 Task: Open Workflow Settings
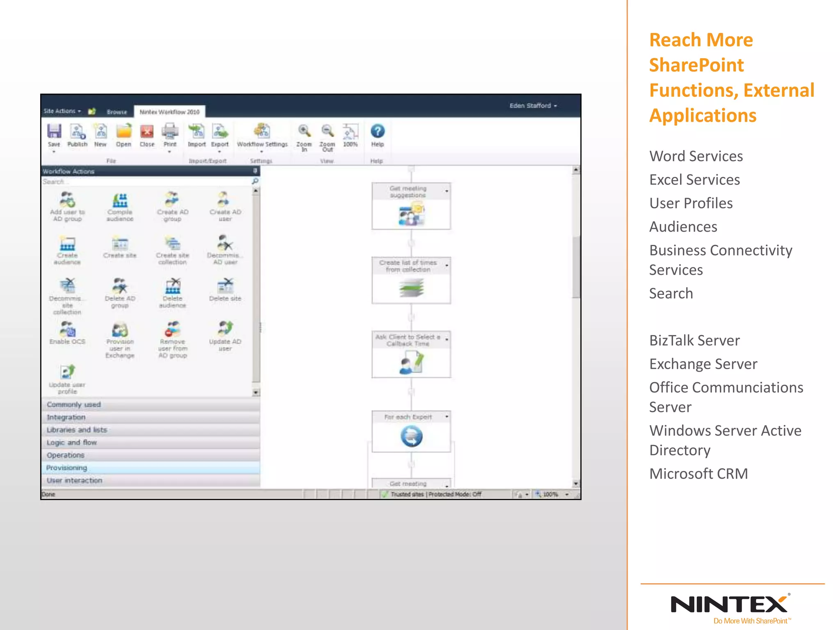point(262,136)
